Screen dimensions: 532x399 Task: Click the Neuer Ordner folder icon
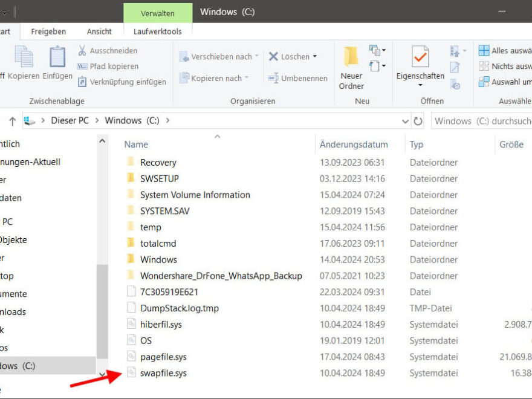click(x=351, y=57)
